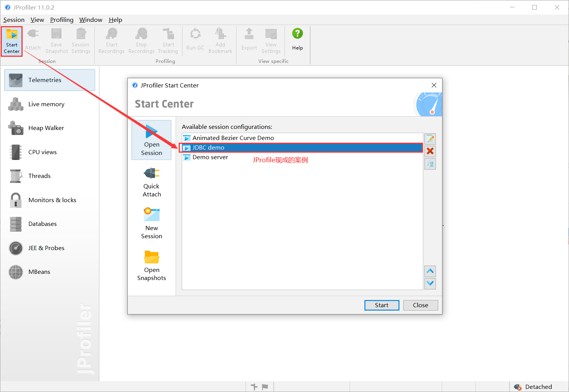Open the Start Center toolbar button

pyautogui.click(x=12, y=41)
